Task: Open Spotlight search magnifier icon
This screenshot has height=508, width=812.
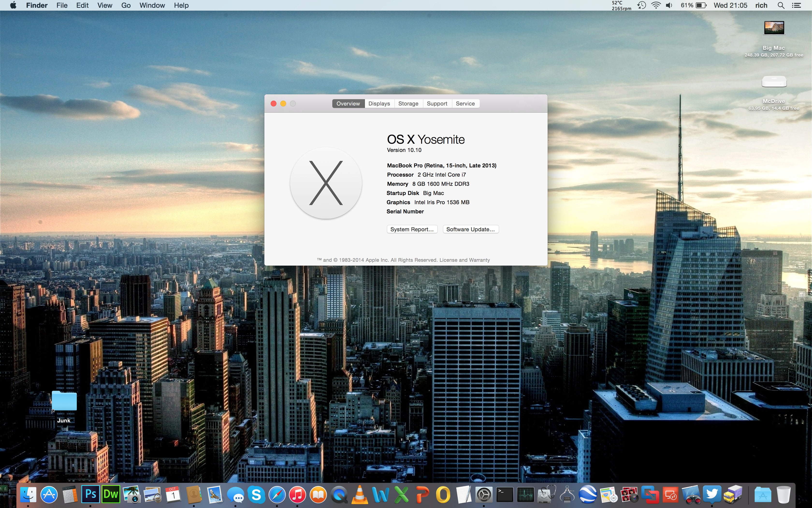Action: pos(781,5)
